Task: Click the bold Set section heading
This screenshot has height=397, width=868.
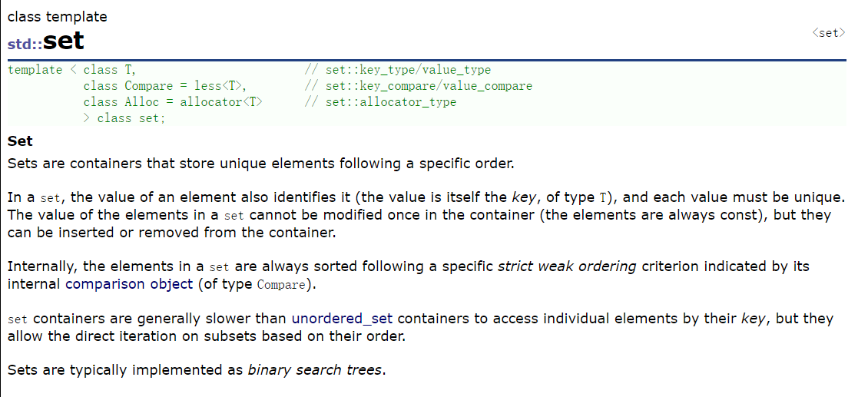Action: pos(20,141)
